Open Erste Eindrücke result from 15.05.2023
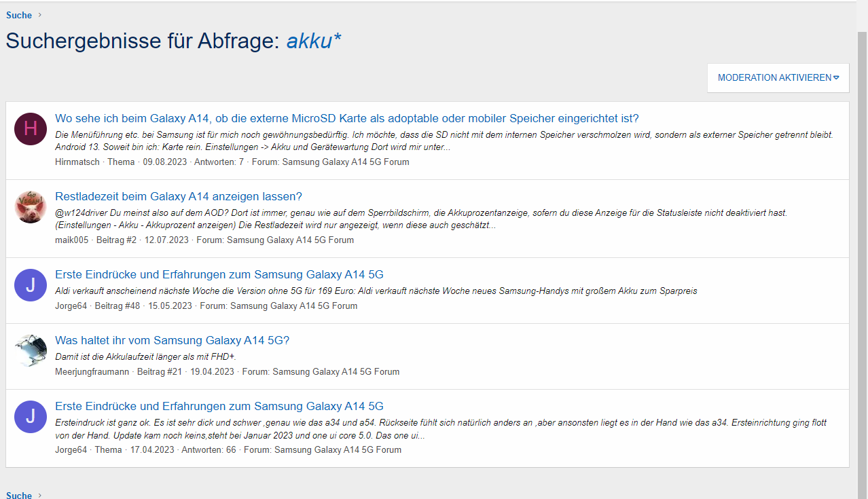 (x=219, y=274)
